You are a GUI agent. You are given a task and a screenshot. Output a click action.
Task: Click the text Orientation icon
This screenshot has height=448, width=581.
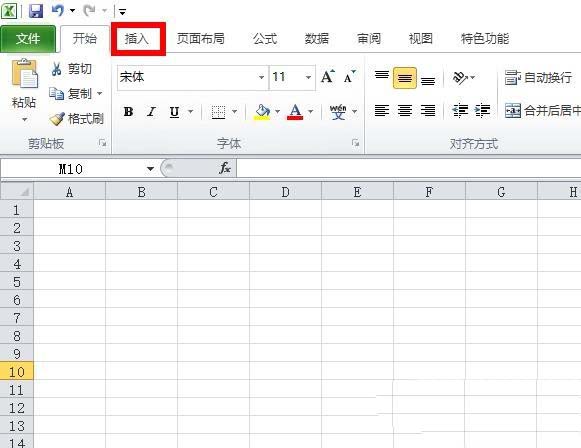[x=459, y=77]
